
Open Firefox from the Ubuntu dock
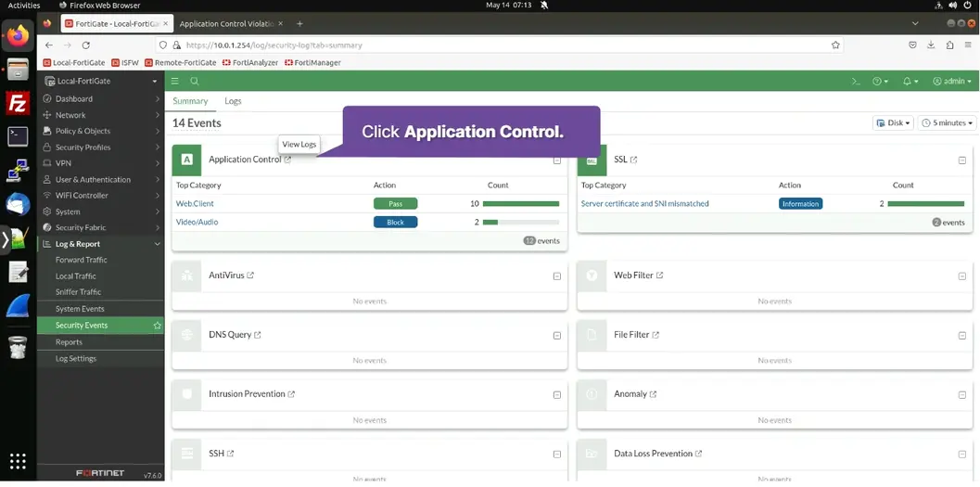point(19,35)
